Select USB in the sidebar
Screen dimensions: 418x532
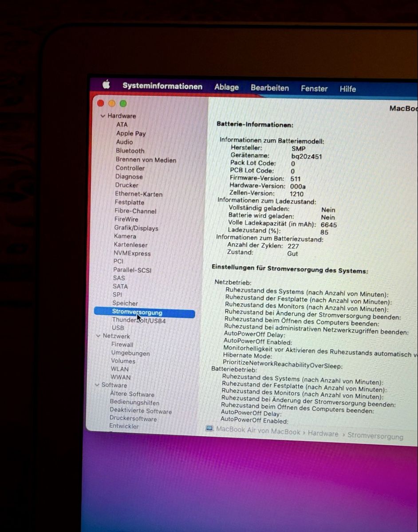coord(118,328)
